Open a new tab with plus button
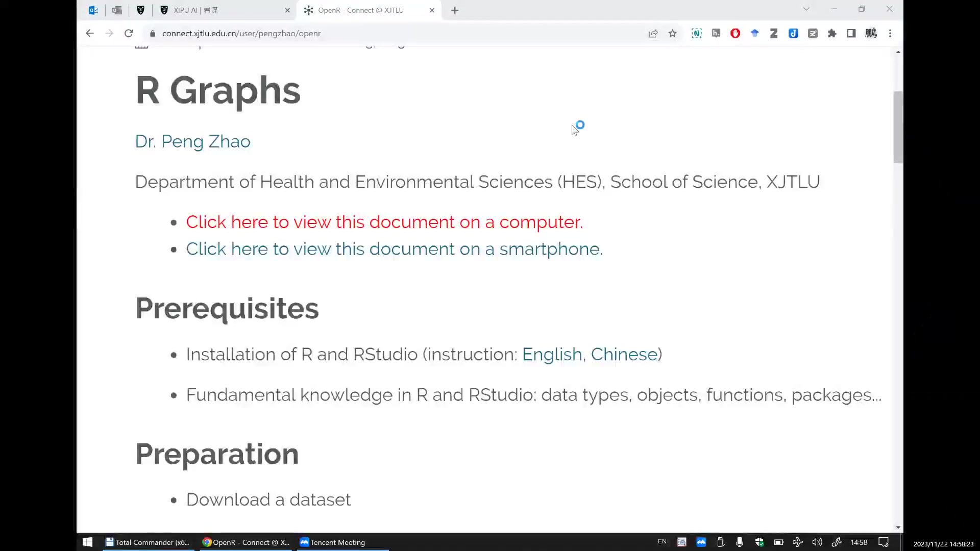Screen dimensions: 980x551 click(455, 10)
